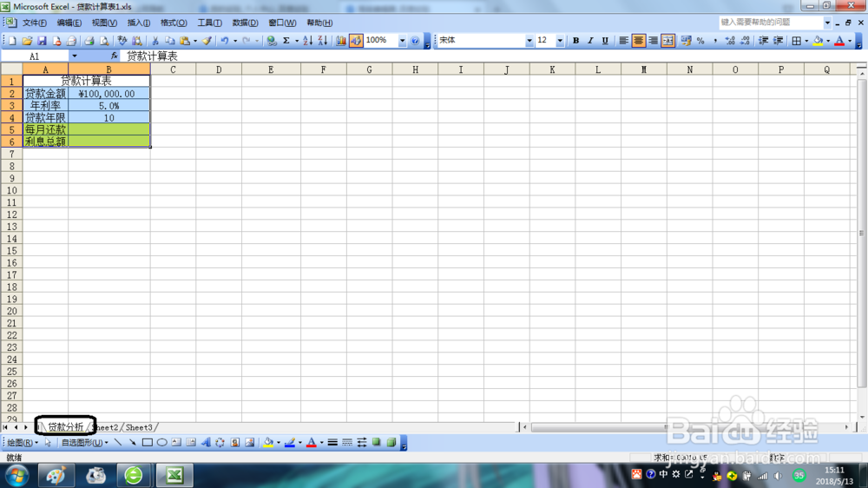
Task: Toggle Merge and Center
Action: pyautogui.click(x=667, y=41)
